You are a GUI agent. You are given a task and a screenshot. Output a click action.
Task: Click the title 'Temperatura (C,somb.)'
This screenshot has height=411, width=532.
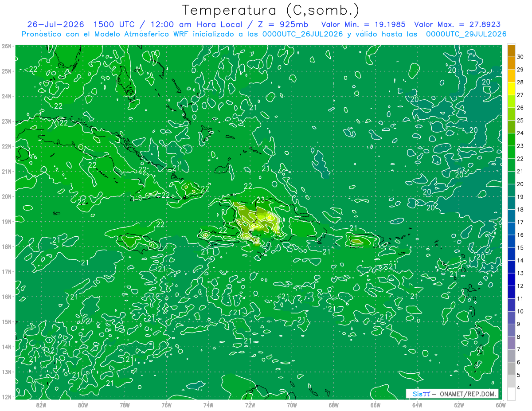click(x=271, y=10)
